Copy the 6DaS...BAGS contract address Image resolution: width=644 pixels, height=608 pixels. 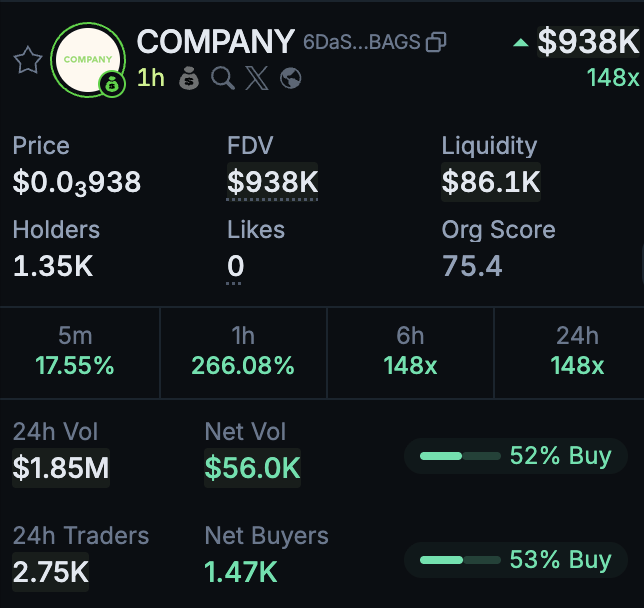point(436,42)
